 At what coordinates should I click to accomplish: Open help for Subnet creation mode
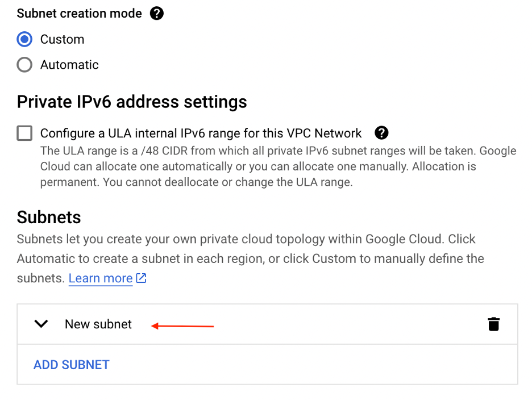coord(157,14)
